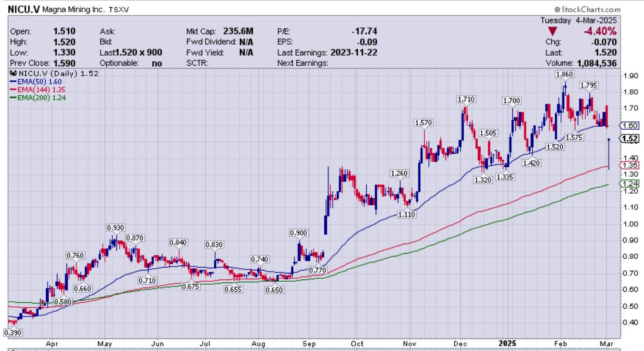Click the 1.320 price label

pyautogui.click(x=483, y=180)
